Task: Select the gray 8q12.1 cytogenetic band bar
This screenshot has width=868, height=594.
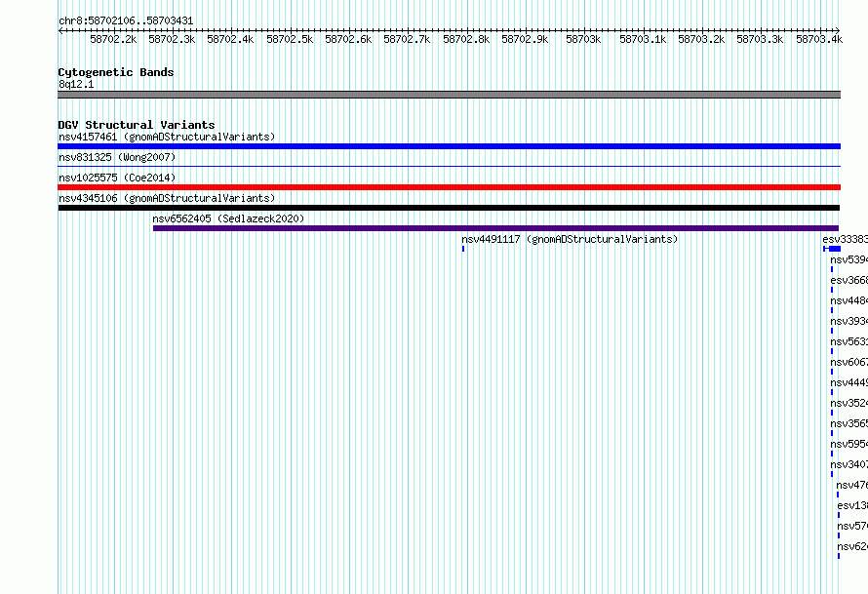Action: [x=449, y=95]
